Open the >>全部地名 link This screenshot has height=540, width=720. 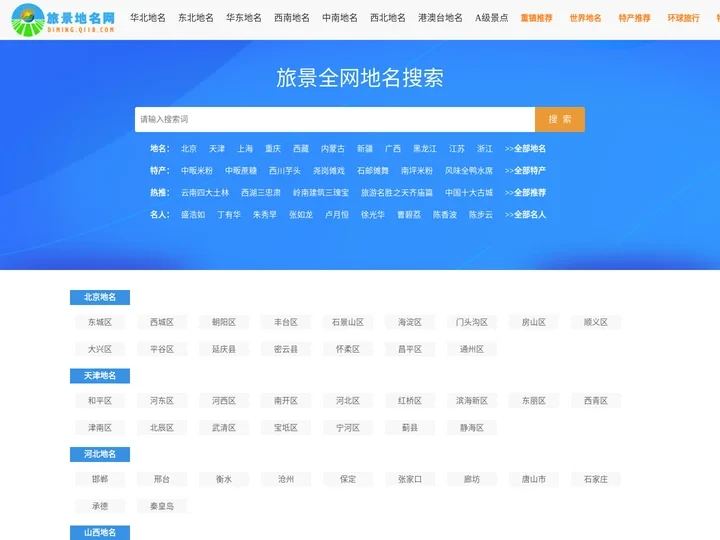tap(525, 148)
